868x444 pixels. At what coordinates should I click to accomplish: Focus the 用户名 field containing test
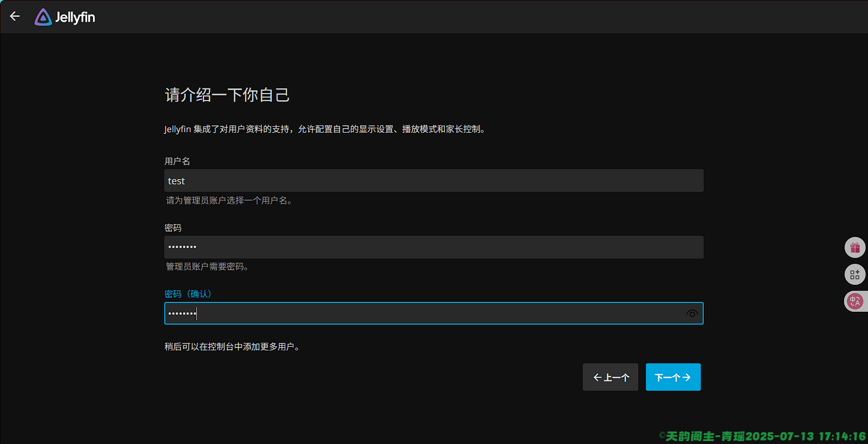coord(434,181)
